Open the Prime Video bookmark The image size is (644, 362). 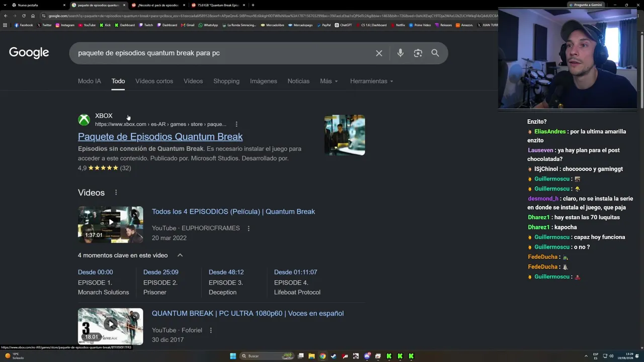coord(420,25)
